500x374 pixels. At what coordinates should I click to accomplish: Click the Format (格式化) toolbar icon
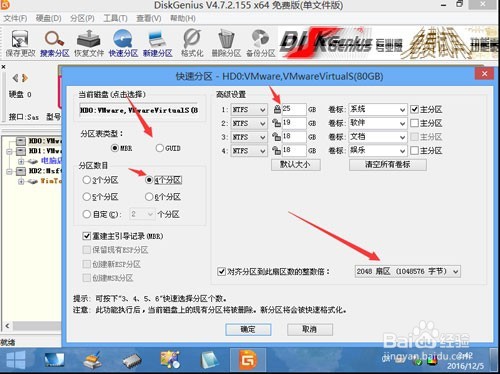click(x=192, y=43)
